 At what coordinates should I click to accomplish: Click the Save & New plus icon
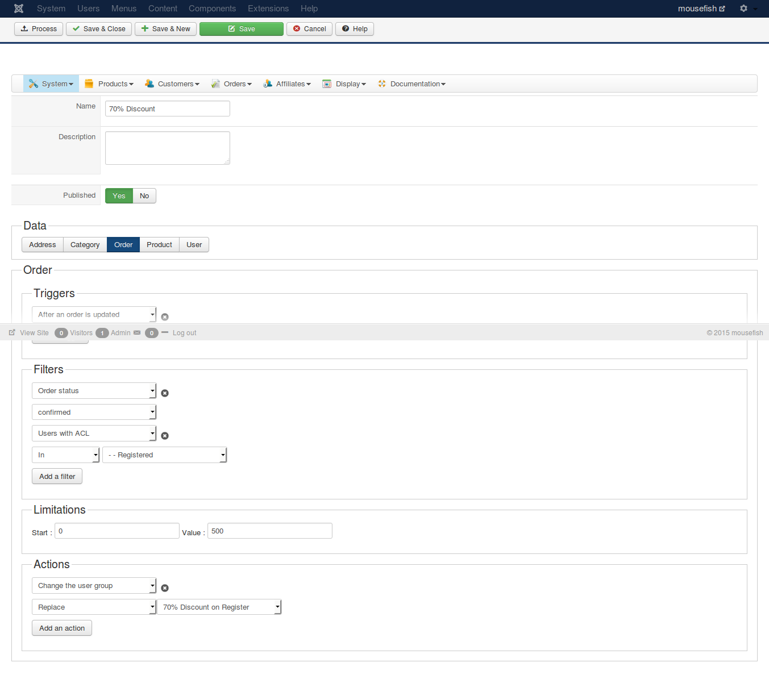(145, 28)
